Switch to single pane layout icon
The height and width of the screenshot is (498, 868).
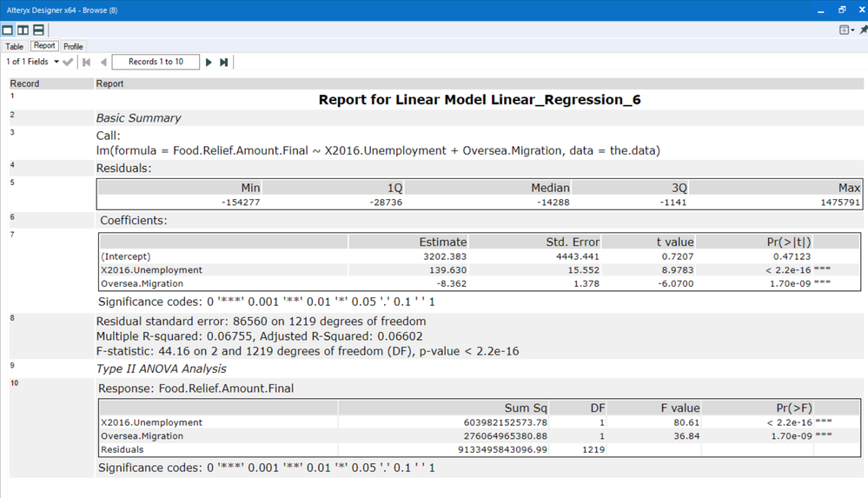(x=8, y=30)
